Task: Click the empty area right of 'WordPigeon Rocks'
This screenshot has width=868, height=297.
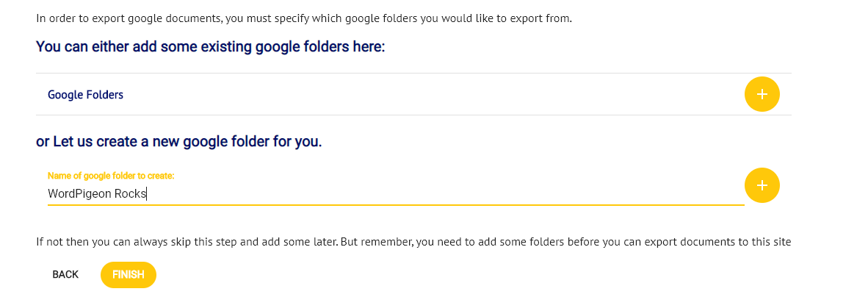Action: click(441, 194)
